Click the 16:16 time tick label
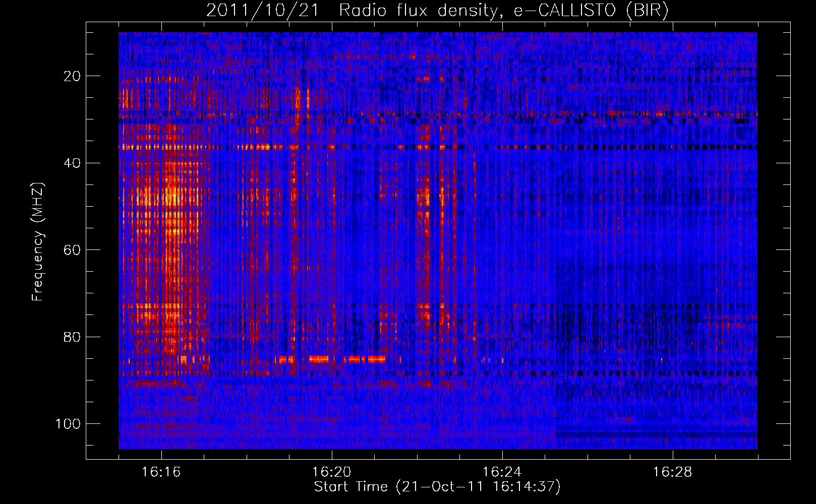The width and height of the screenshot is (816, 504). pyautogui.click(x=161, y=472)
